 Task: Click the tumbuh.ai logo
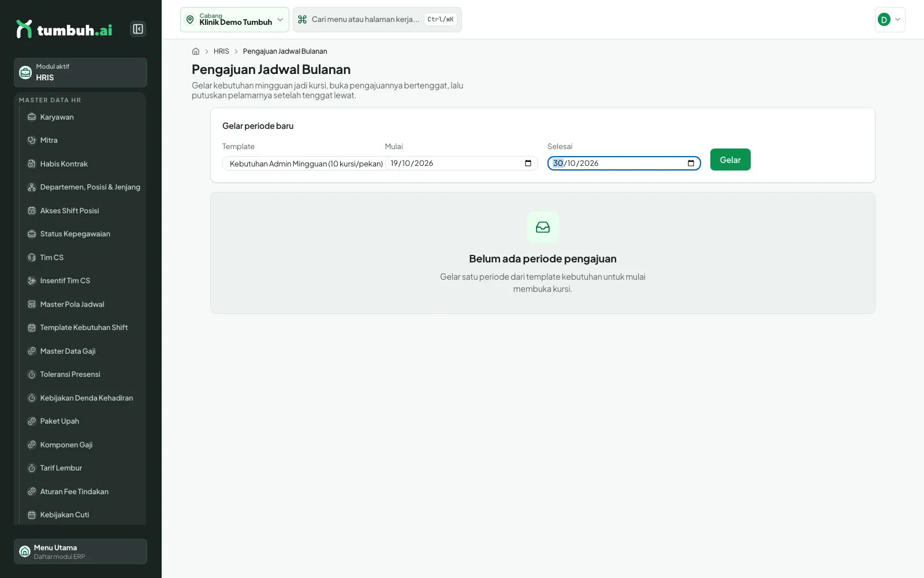[64, 29]
